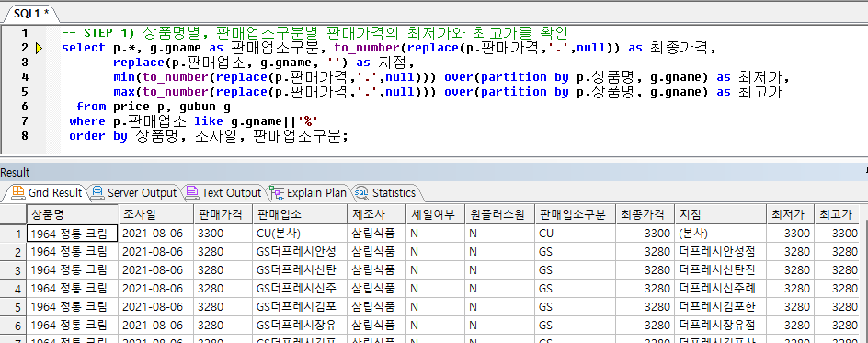
Task: Click the yellow current-line marker in gutter
Action: point(39,48)
